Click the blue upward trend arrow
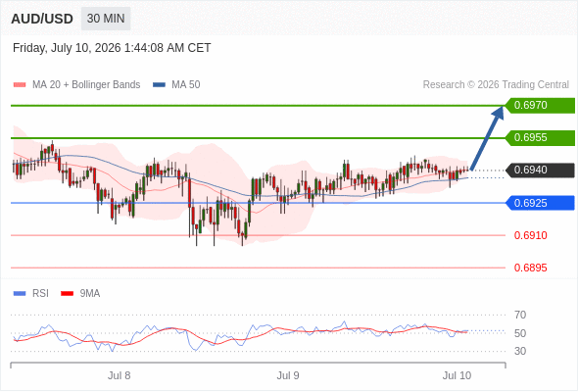The image size is (578, 392). coord(487,138)
